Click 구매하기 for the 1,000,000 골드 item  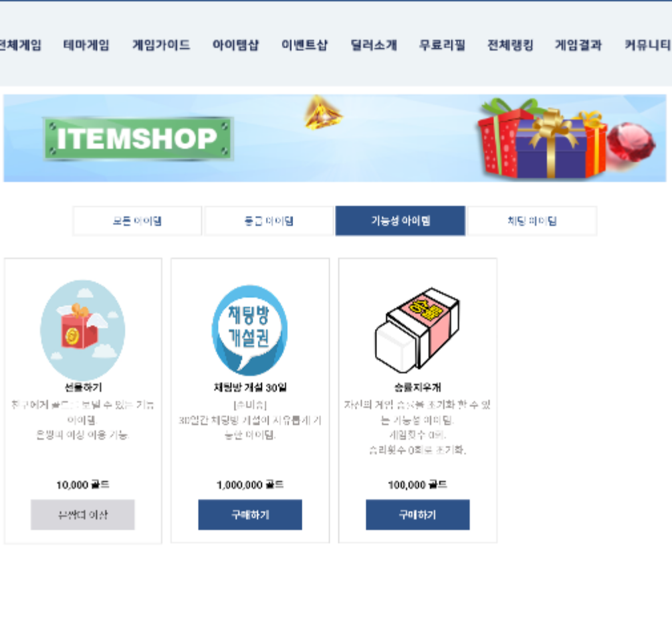tap(251, 515)
